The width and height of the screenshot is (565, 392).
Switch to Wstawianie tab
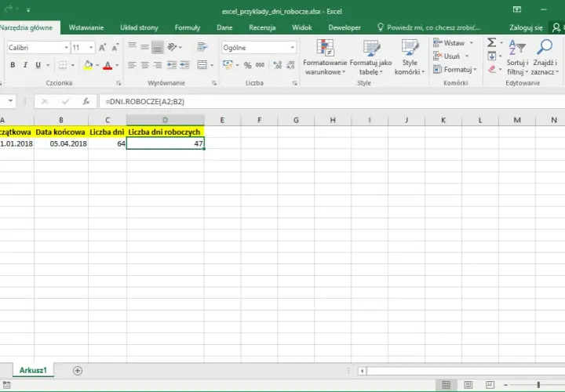pyautogui.click(x=86, y=27)
